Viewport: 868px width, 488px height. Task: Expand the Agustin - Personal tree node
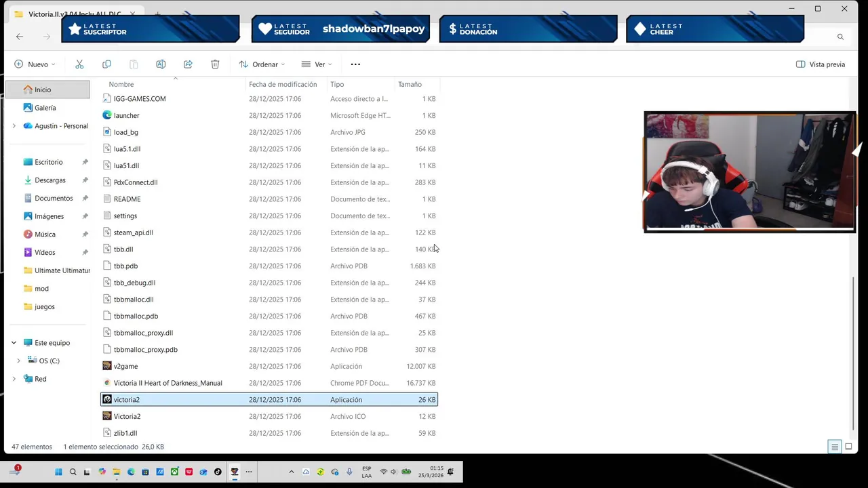(x=14, y=126)
